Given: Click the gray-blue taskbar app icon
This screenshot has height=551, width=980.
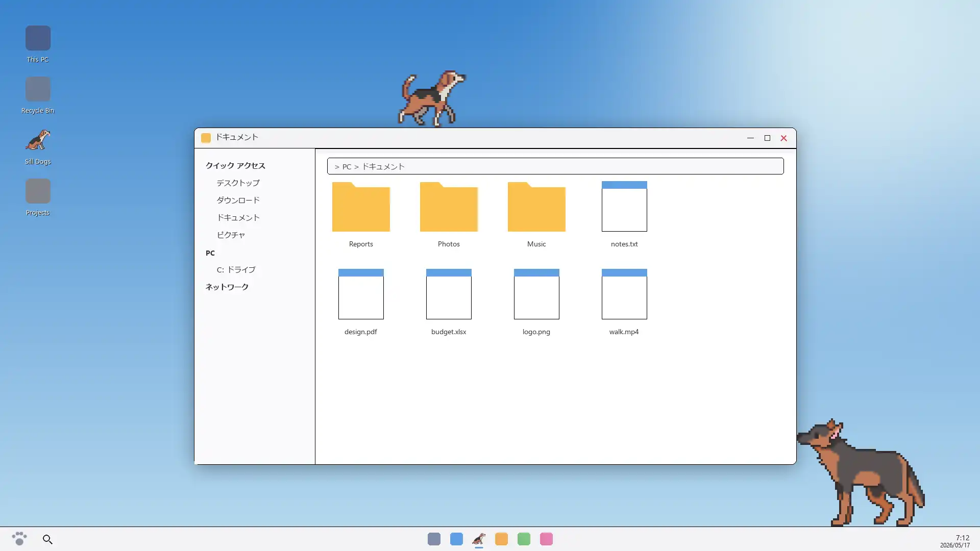Looking at the screenshot, I should [434, 539].
